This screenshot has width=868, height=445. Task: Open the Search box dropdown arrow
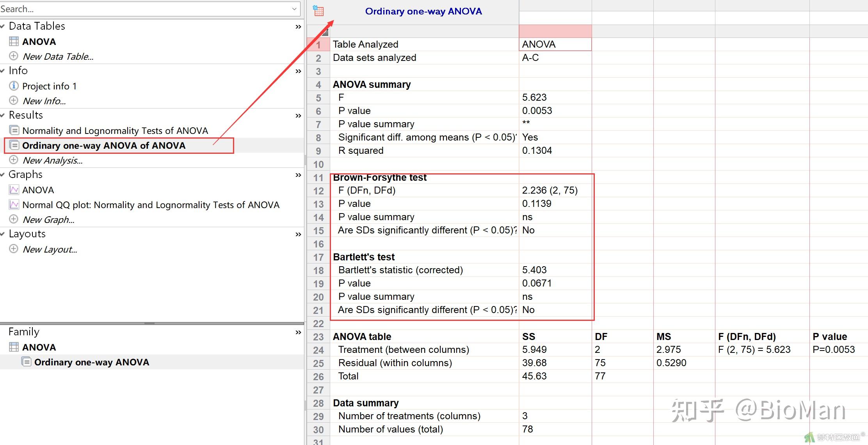pos(294,9)
